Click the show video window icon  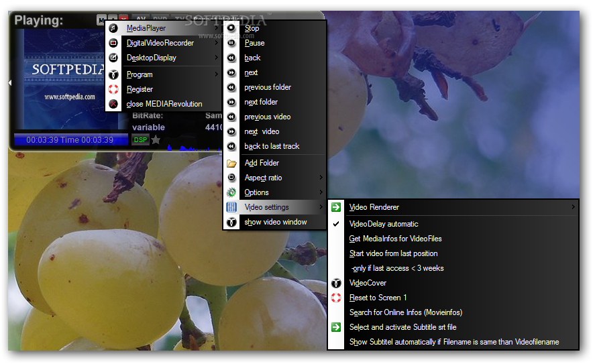[x=231, y=222]
